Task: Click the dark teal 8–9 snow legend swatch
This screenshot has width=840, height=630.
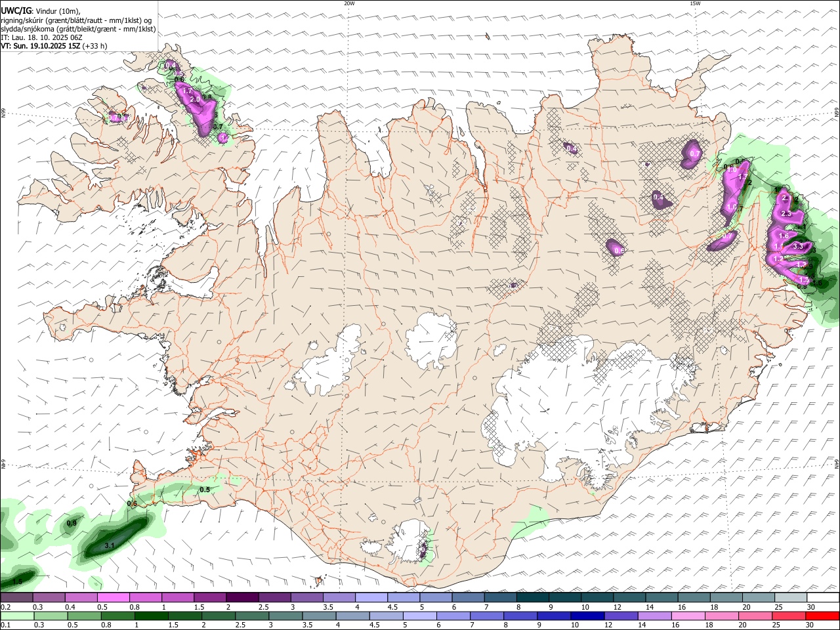Action: [x=533, y=597]
